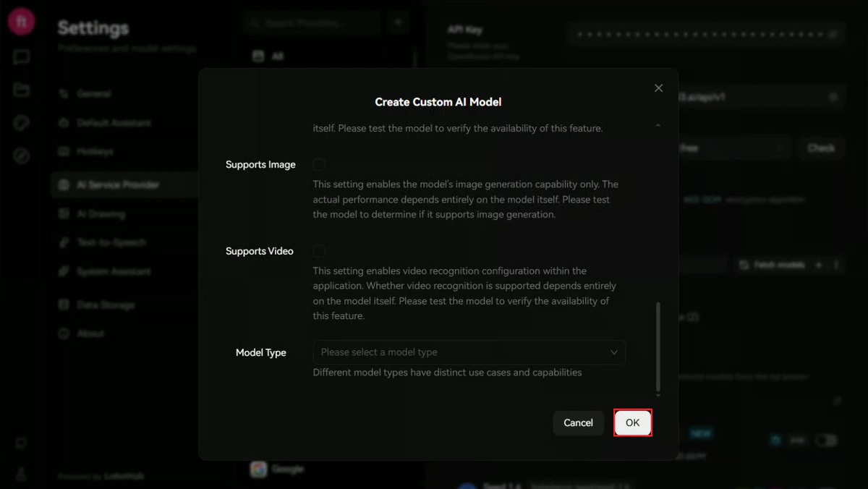The width and height of the screenshot is (868, 489).
Task: Open the Chat icon in the left rail
Action: [x=22, y=57]
